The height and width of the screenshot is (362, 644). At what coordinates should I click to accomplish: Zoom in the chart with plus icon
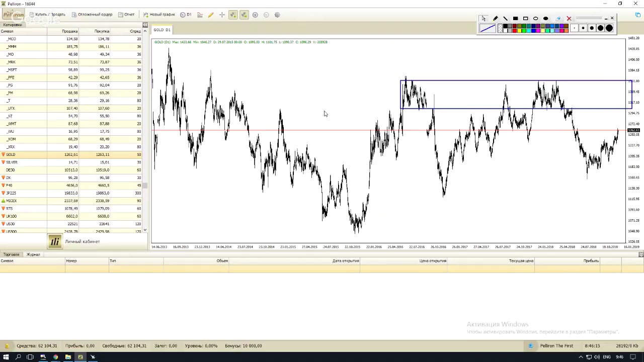click(x=255, y=15)
